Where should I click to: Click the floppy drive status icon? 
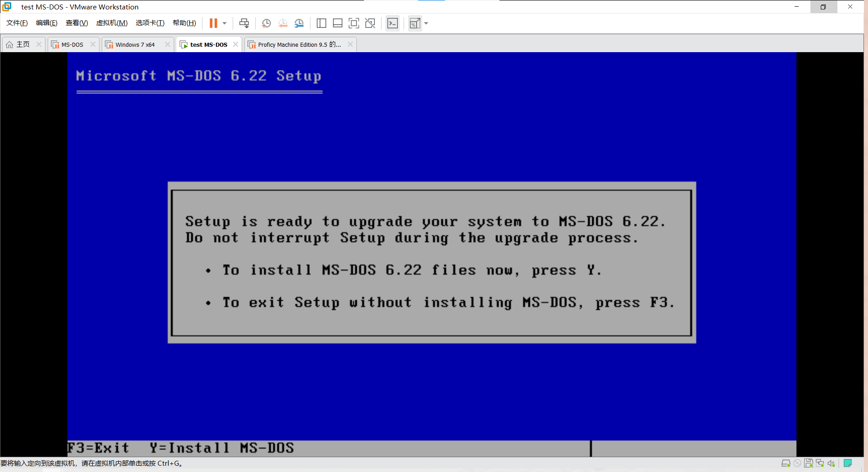point(809,463)
